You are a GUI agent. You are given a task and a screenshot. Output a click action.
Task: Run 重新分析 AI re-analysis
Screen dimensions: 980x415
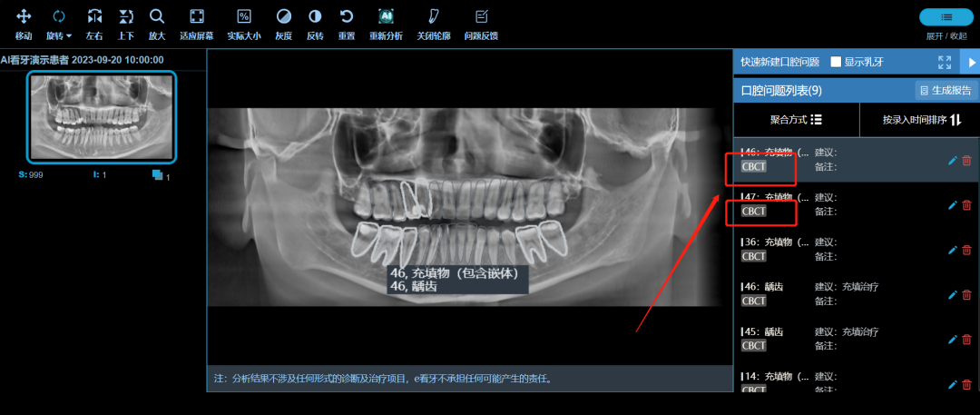pos(386,24)
